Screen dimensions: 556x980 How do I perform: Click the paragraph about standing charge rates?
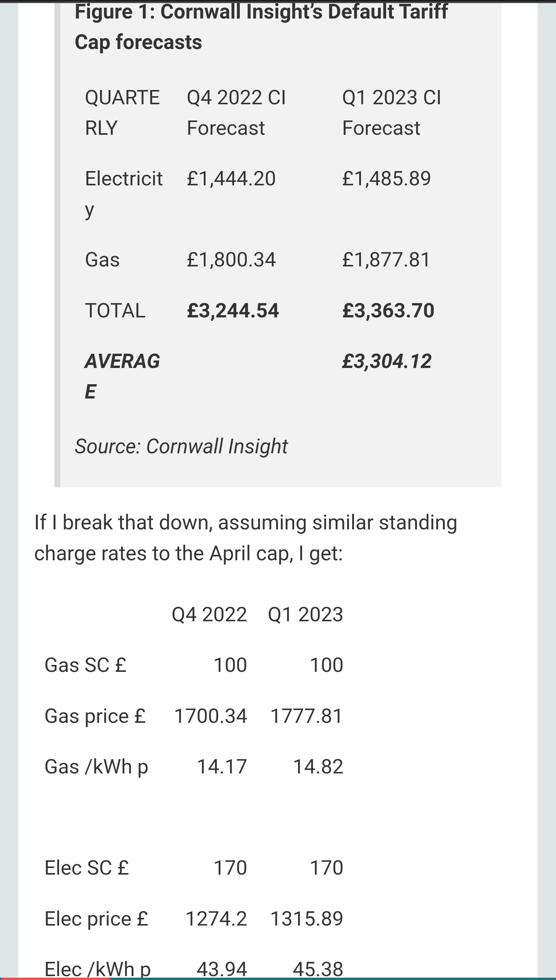(246, 537)
